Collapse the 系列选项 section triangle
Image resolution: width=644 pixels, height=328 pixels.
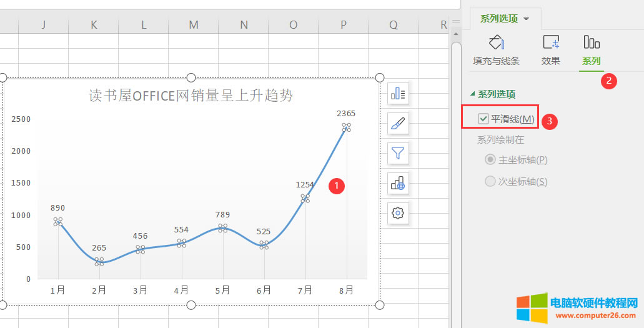point(472,94)
